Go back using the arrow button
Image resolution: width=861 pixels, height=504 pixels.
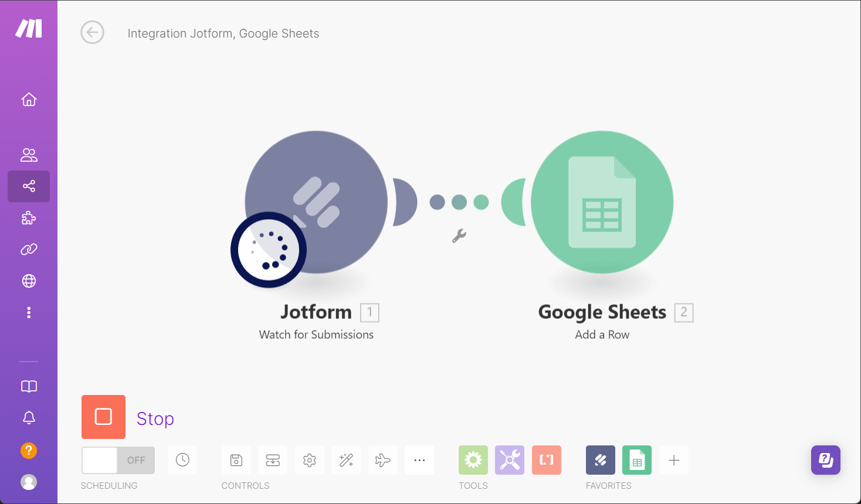92,33
